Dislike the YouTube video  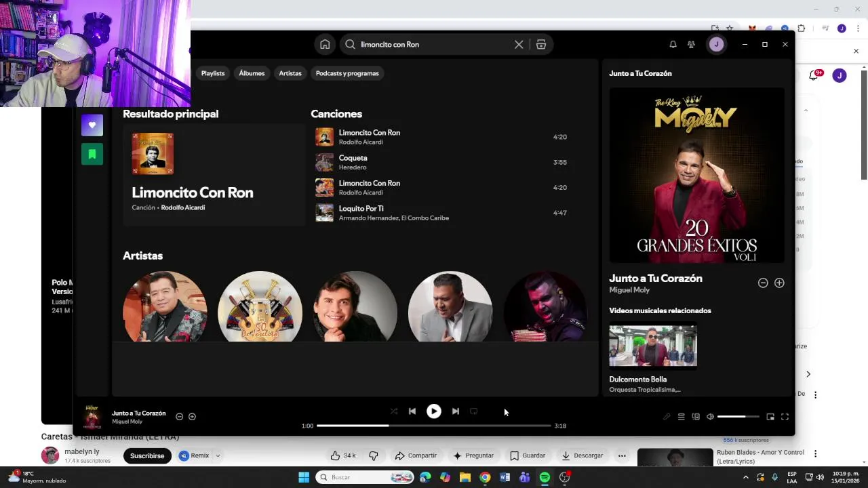pyautogui.click(x=373, y=456)
